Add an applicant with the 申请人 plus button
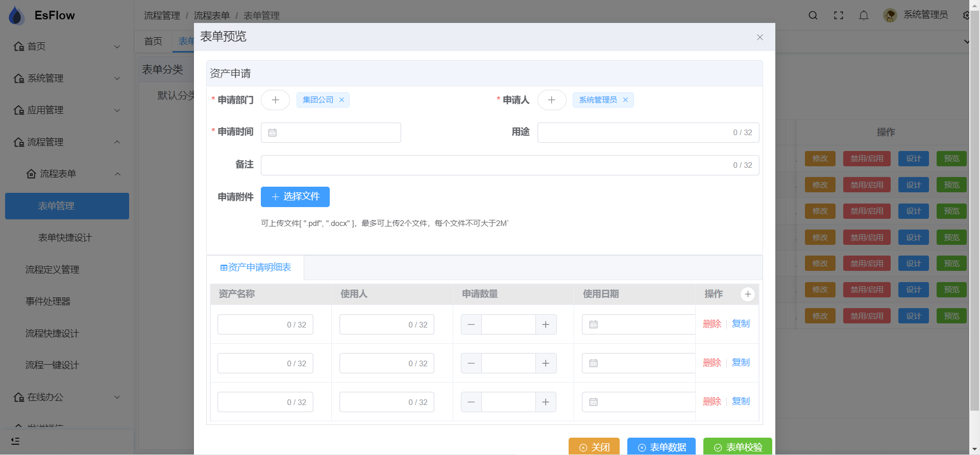Image resolution: width=980 pixels, height=455 pixels. coord(552,100)
